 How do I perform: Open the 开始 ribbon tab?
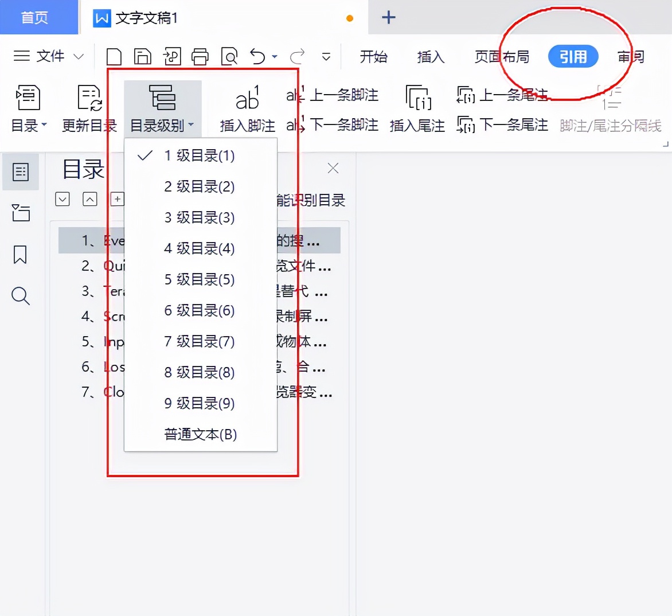(x=374, y=56)
